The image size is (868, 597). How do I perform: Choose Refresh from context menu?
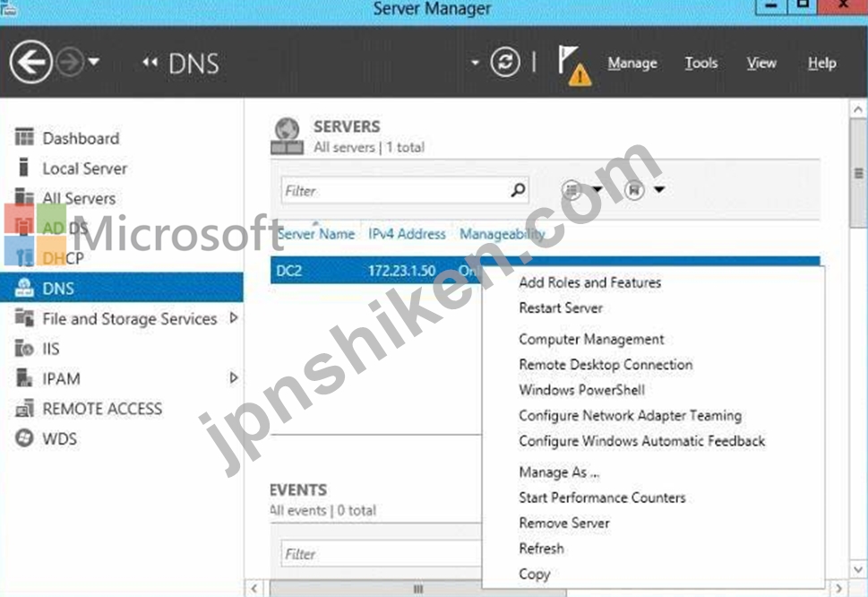pos(541,549)
